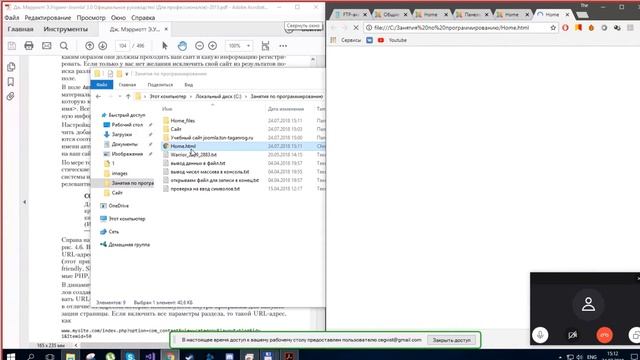The image size is (640, 360).
Task: Open the Файл ribbon tab in Explorer
Action: (x=102, y=84)
